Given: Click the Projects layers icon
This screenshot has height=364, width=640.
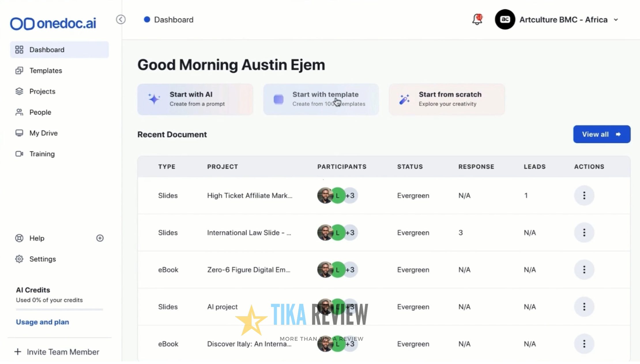Looking at the screenshot, I should point(19,91).
